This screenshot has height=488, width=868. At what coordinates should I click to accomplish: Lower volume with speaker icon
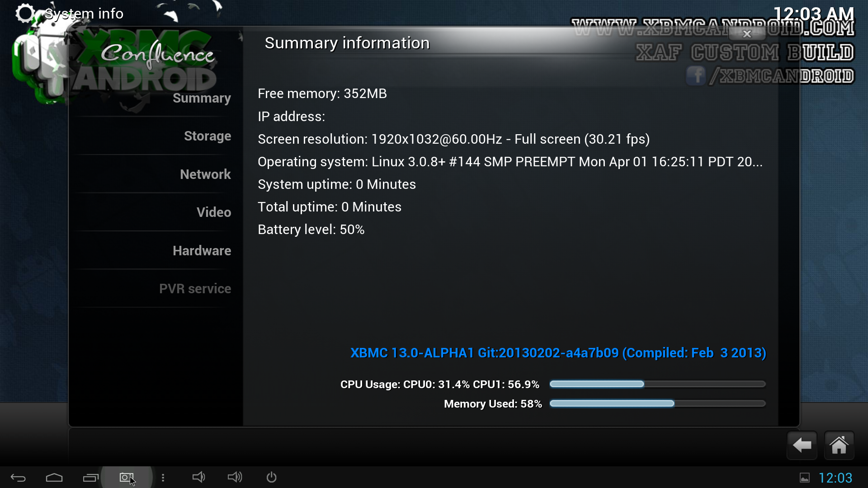198,477
